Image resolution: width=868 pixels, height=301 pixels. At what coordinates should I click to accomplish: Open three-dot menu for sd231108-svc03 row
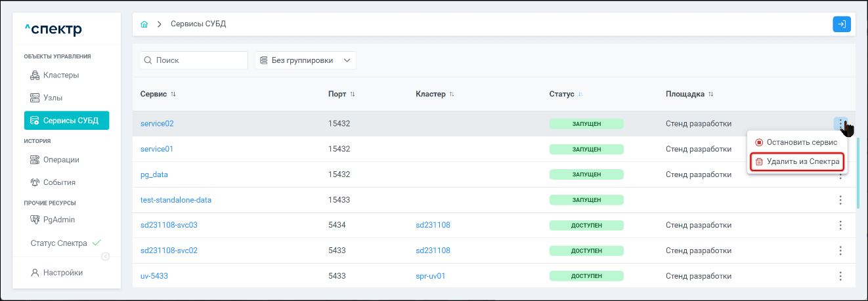pos(840,226)
